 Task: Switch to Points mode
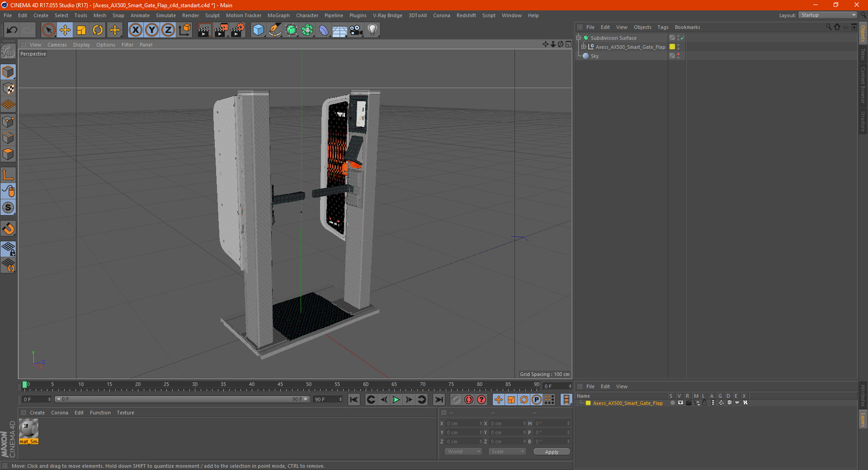8,122
